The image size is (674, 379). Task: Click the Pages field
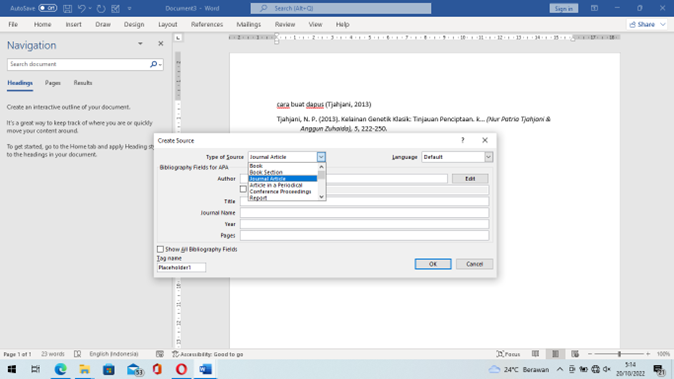[x=365, y=235]
